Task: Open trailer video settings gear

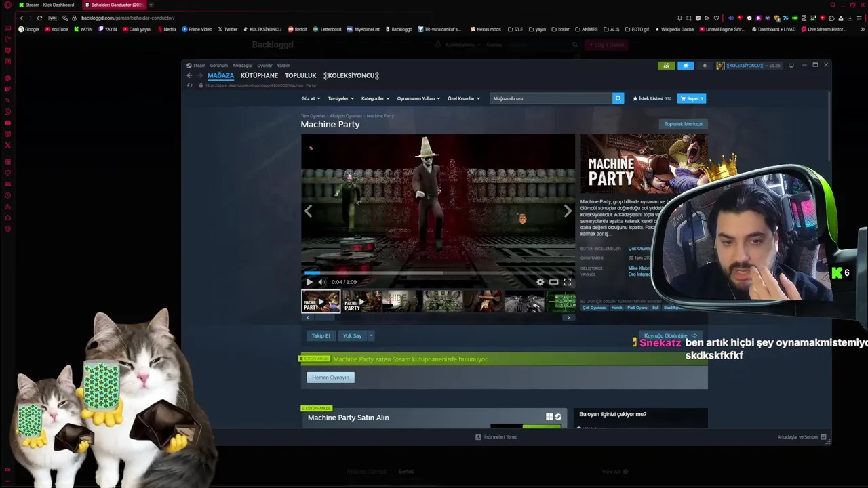Action: point(540,282)
